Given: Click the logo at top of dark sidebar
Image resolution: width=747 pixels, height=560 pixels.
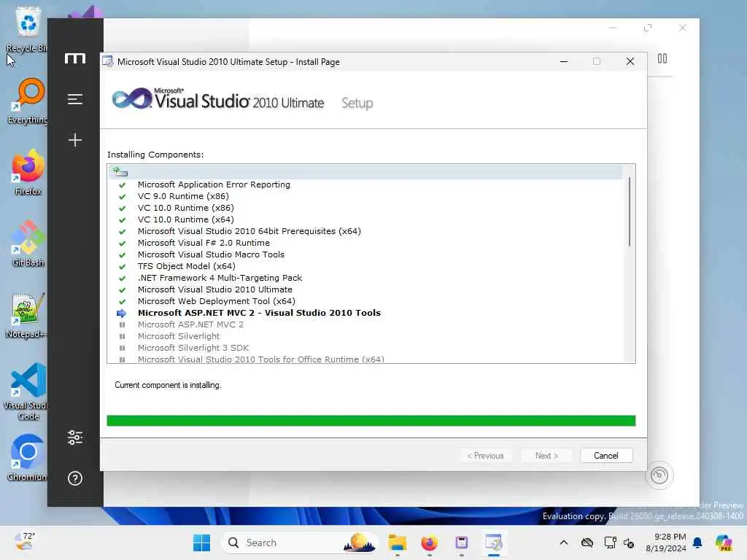Looking at the screenshot, I should coord(75,58).
